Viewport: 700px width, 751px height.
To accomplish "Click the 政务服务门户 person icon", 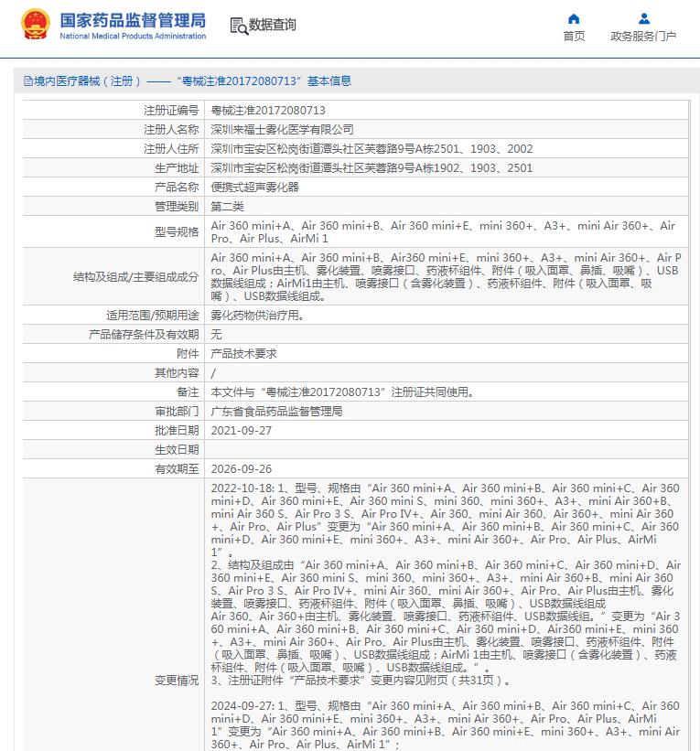I will coord(644,18).
